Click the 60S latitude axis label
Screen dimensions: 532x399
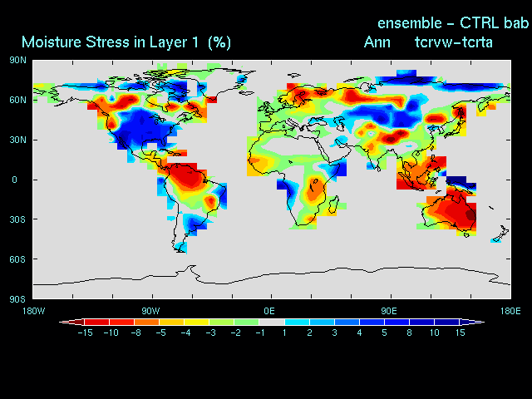[17, 259]
